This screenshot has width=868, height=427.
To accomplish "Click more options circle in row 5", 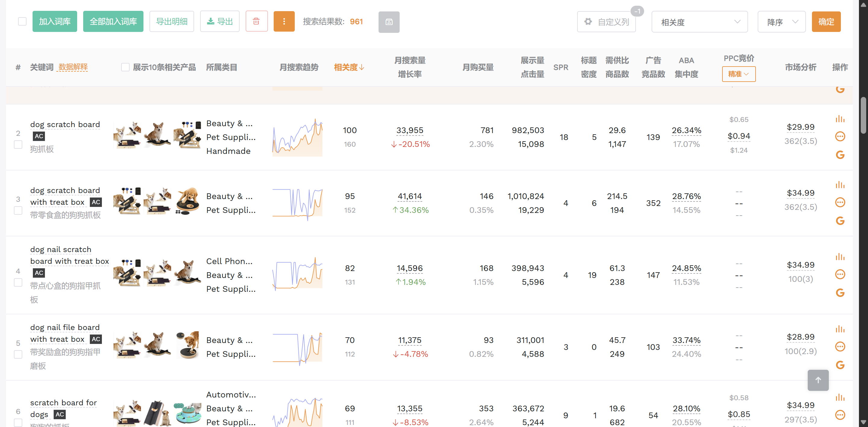I will pyautogui.click(x=840, y=347).
